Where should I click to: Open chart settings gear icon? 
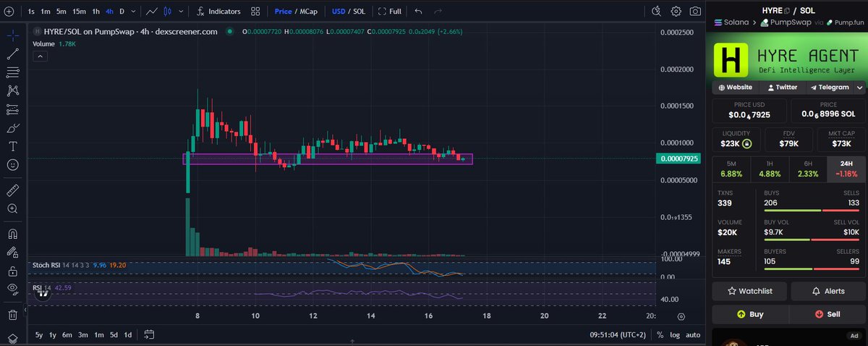[x=676, y=11]
